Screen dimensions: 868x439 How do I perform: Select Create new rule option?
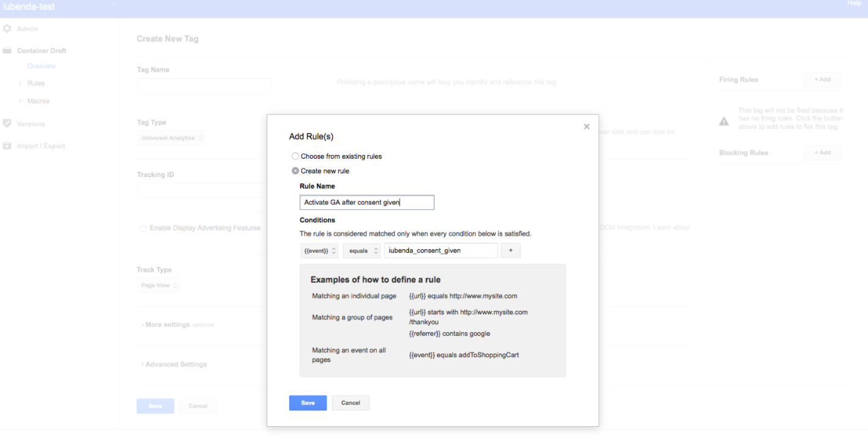[x=296, y=171]
